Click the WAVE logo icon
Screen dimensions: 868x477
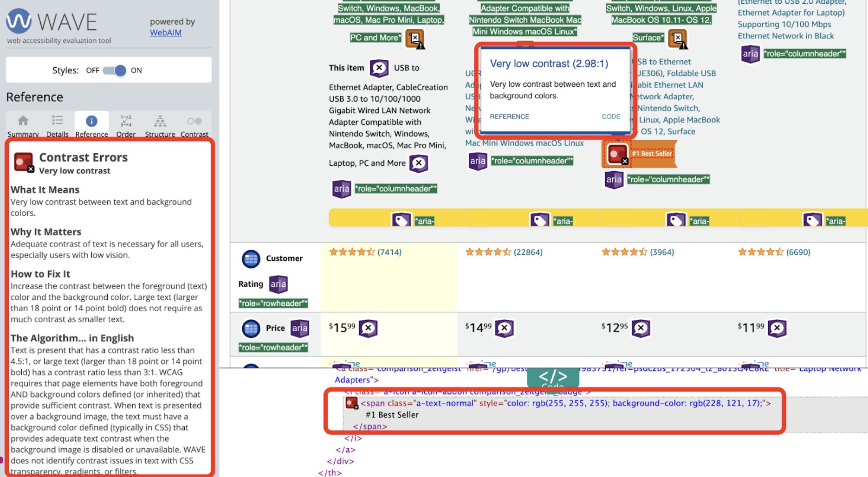[x=19, y=21]
